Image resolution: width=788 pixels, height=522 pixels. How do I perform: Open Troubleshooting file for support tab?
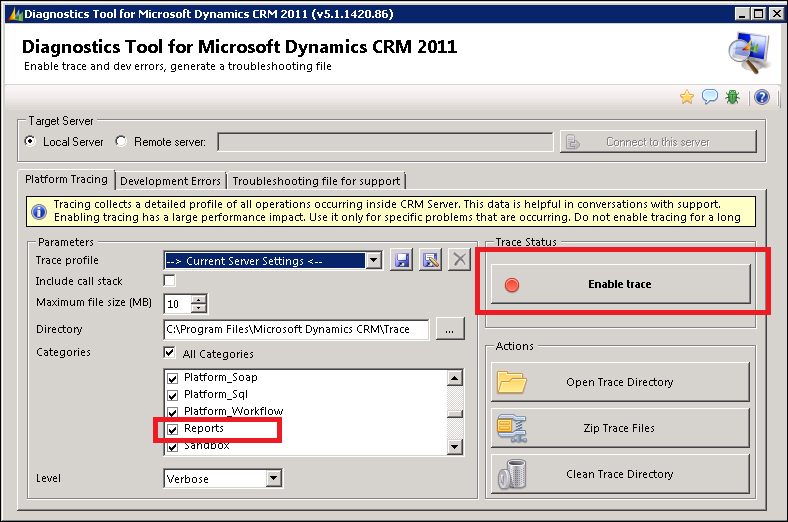316,181
